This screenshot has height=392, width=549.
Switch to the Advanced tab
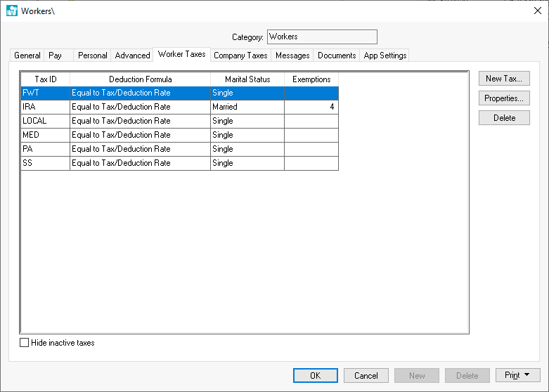tap(132, 55)
